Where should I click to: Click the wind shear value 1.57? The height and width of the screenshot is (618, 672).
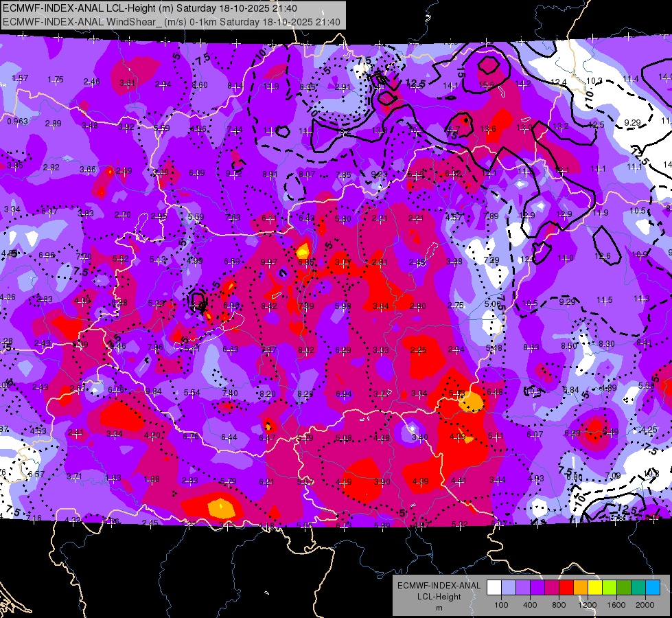(x=20, y=78)
